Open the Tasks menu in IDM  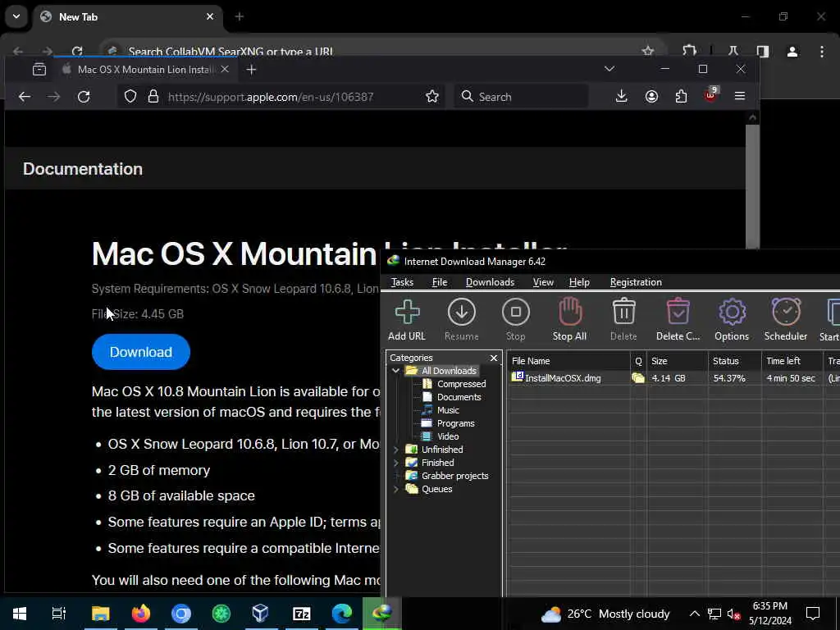402,282
